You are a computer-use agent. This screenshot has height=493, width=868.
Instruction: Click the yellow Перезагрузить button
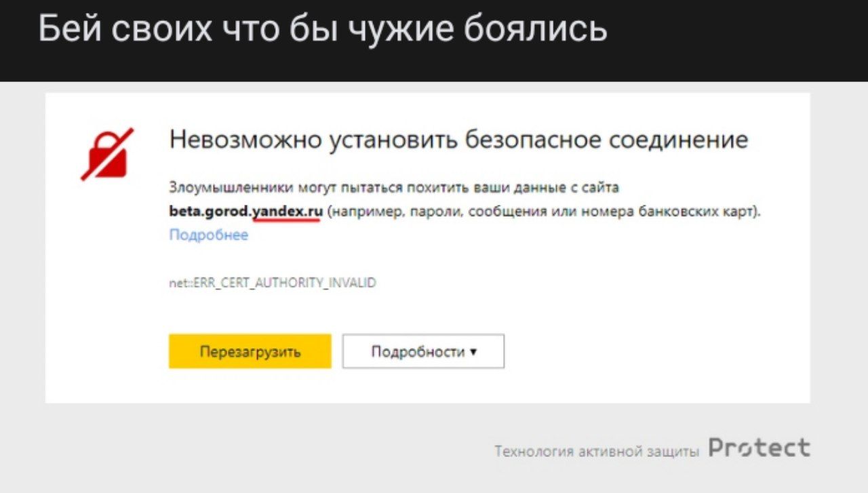250,351
